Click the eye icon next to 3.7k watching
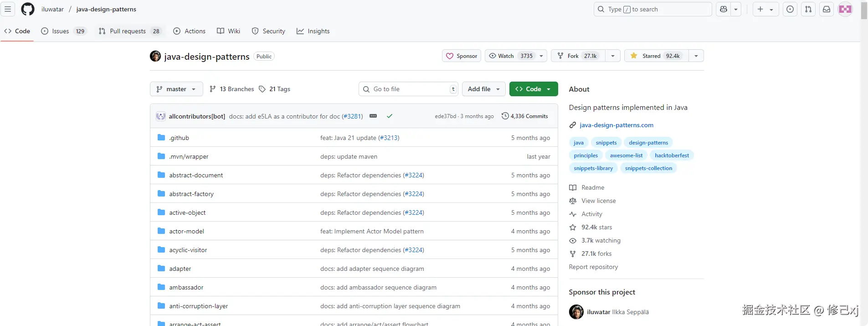The image size is (868, 326). (x=573, y=240)
